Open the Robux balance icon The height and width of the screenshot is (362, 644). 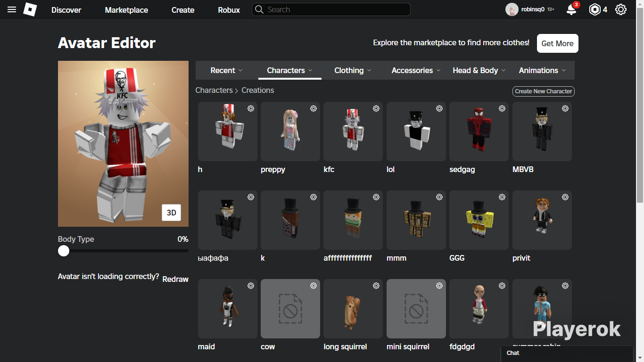595,9
